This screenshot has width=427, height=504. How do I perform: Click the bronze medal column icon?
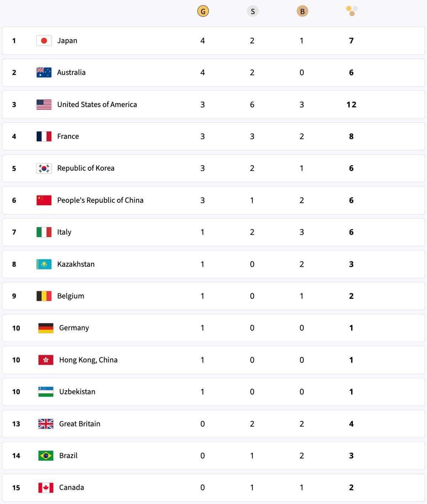[302, 11]
